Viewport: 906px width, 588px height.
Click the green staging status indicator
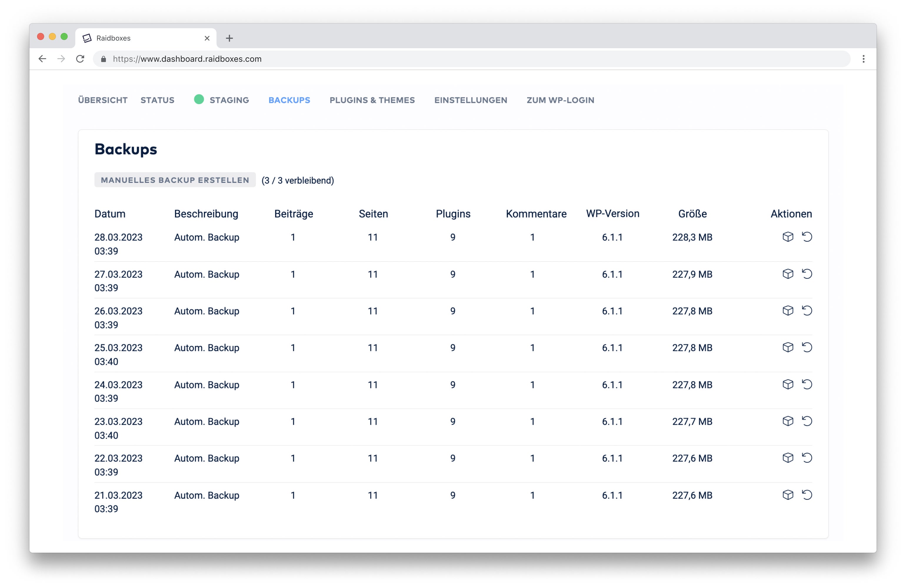click(199, 100)
